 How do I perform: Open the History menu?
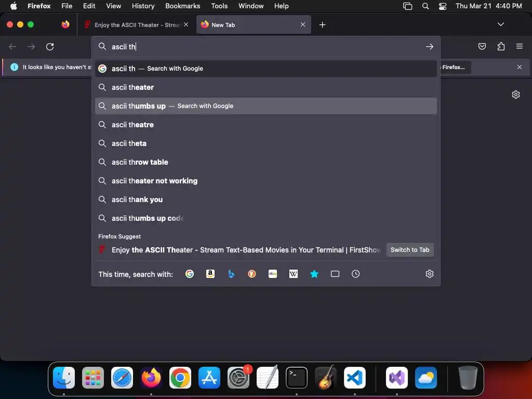(x=143, y=6)
